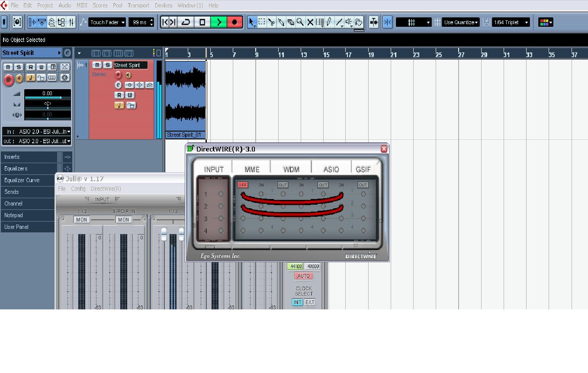588x373 pixels.
Task: Click the 99 ms return time stepper
Action: pyautogui.click(x=151, y=22)
